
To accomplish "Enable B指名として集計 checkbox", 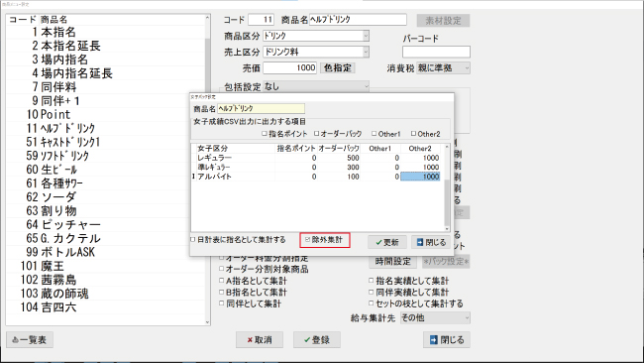I will click(222, 293).
